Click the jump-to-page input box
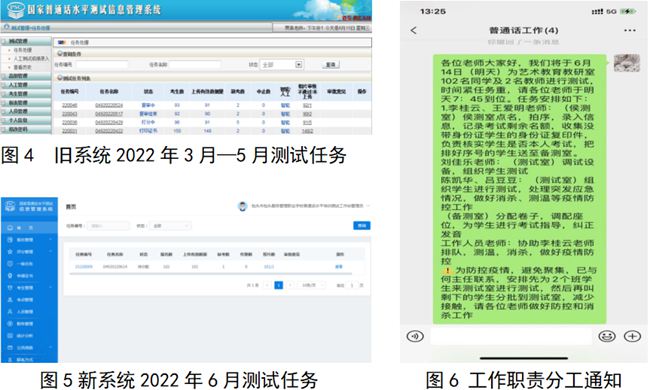 pos(352,285)
